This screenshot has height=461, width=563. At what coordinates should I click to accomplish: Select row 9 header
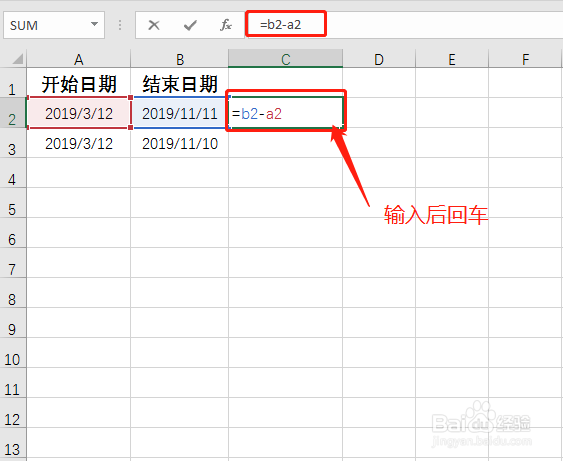(13, 322)
